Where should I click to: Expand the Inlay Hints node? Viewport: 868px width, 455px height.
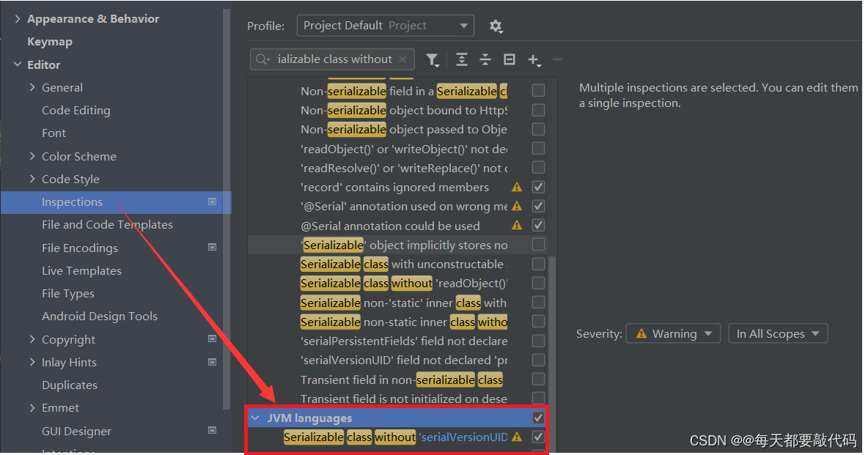tap(32, 362)
